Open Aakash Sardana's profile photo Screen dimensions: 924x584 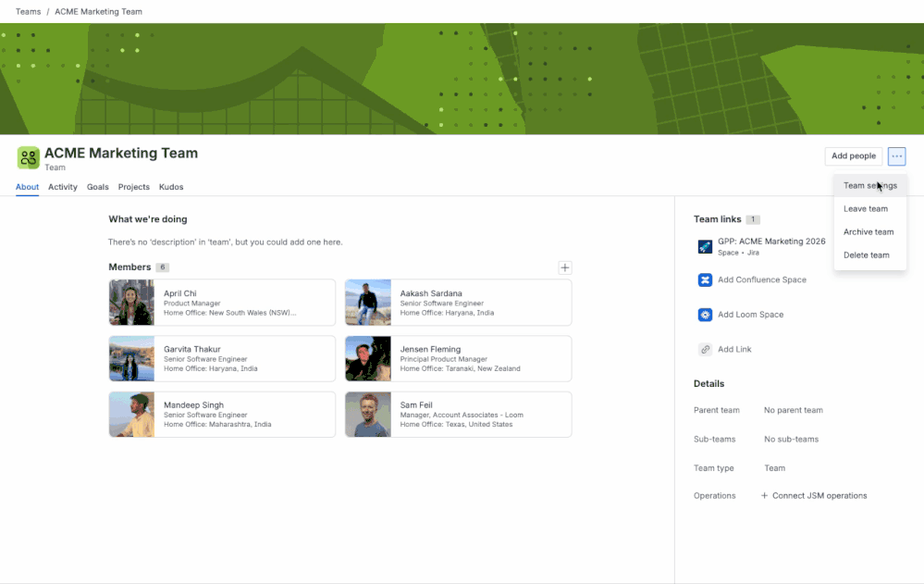coord(368,303)
